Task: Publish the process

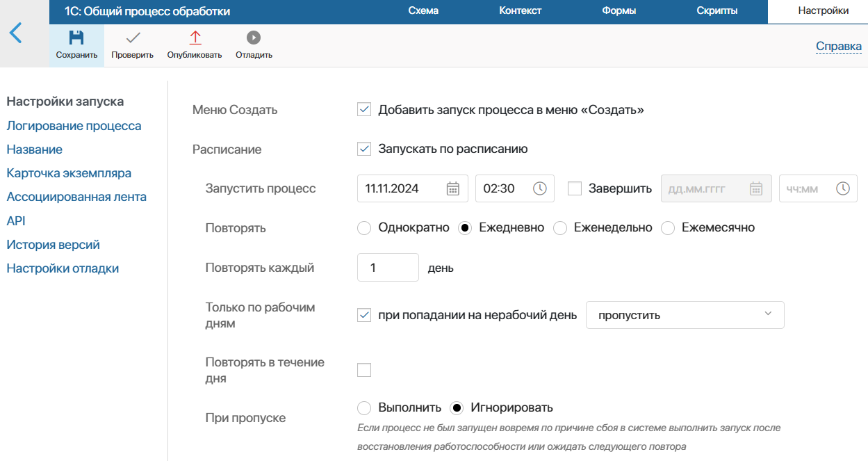Action: pyautogui.click(x=195, y=45)
